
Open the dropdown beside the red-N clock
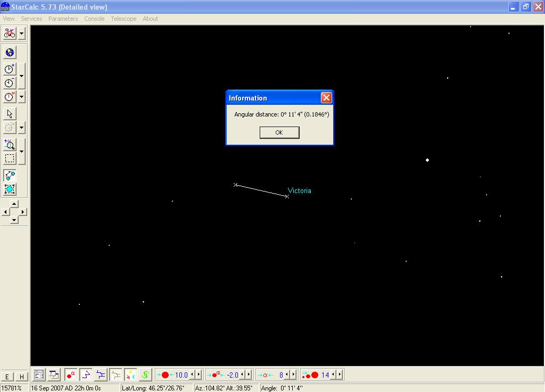coord(21,97)
